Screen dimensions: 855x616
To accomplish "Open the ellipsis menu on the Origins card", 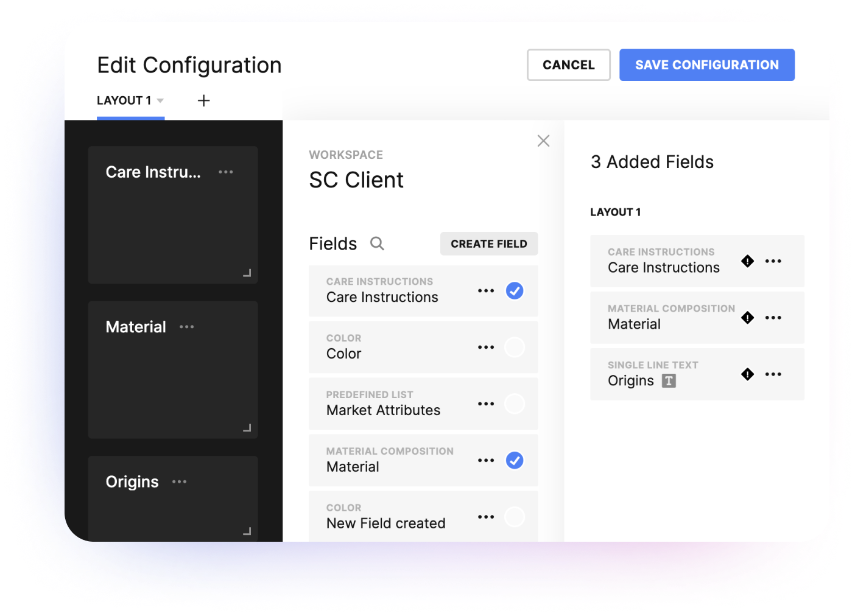I will (x=179, y=481).
